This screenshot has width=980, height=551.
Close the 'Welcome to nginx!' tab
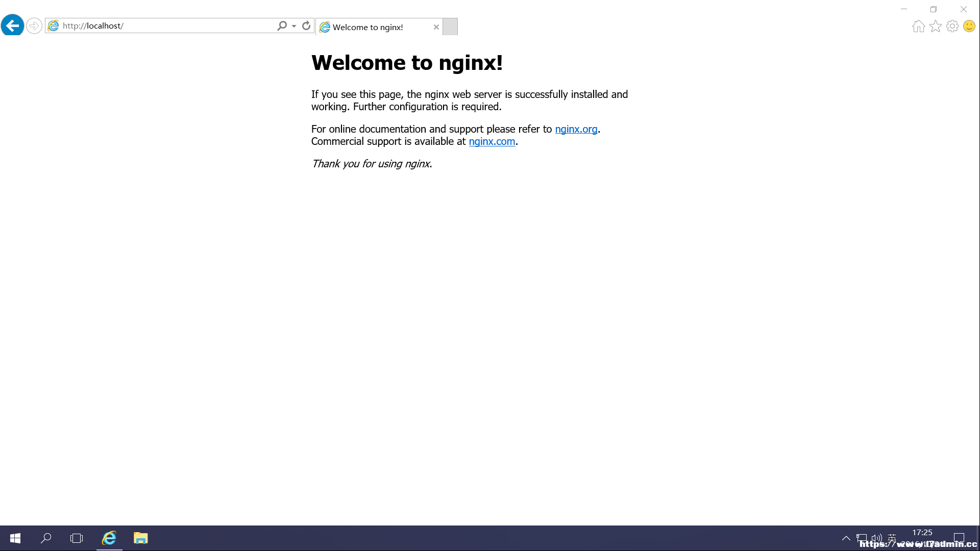tap(436, 27)
